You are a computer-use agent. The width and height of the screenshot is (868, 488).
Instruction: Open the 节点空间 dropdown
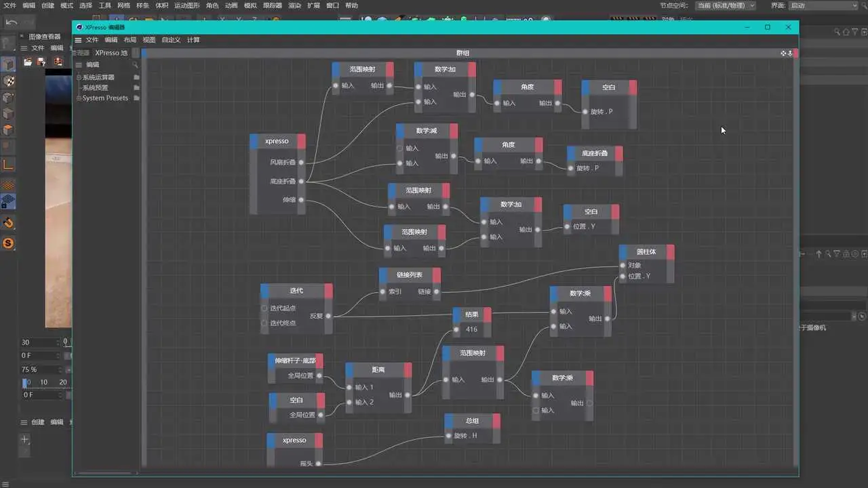click(726, 5)
